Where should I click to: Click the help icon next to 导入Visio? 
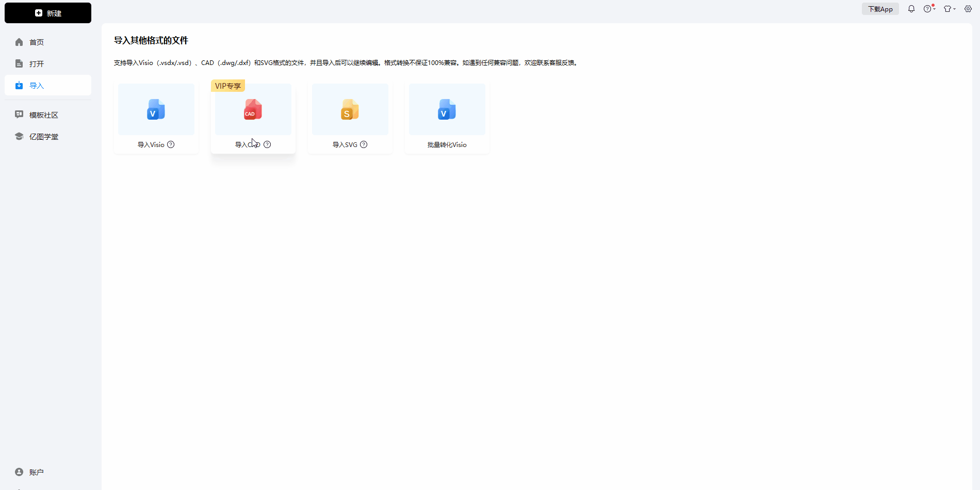(x=171, y=144)
